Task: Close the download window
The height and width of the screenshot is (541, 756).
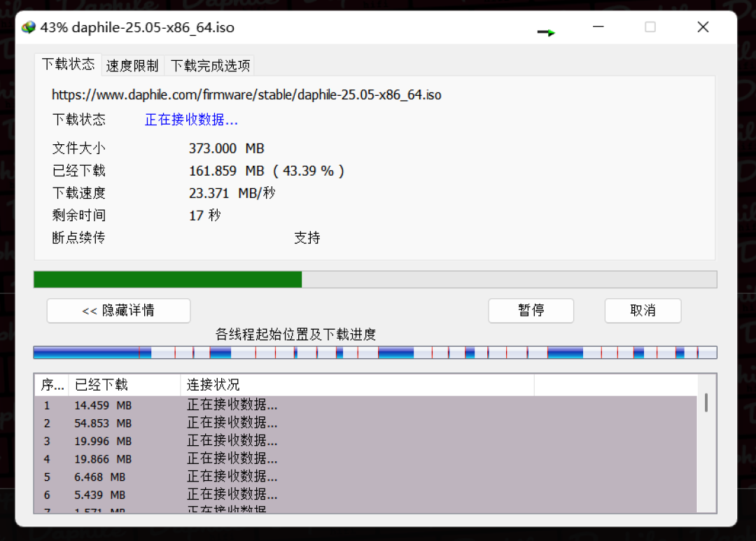Action: click(x=703, y=27)
